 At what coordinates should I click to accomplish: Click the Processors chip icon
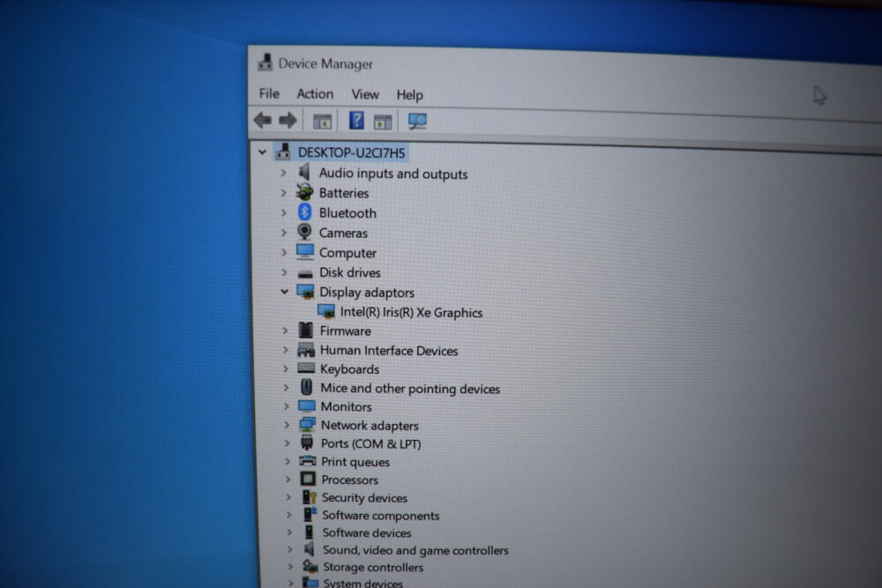tap(308, 479)
